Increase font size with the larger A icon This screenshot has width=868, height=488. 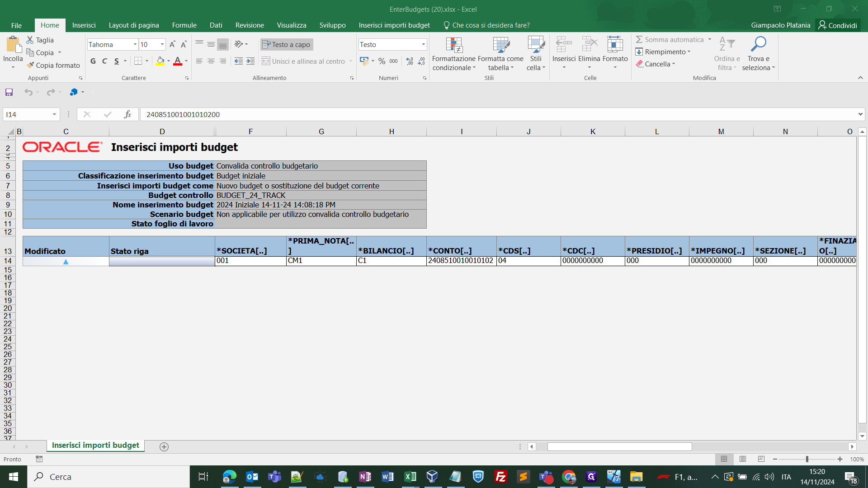tap(172, 44)
